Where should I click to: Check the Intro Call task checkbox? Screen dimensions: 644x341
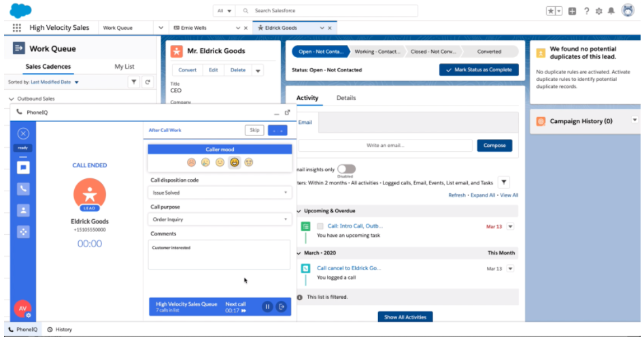(320, 227)
